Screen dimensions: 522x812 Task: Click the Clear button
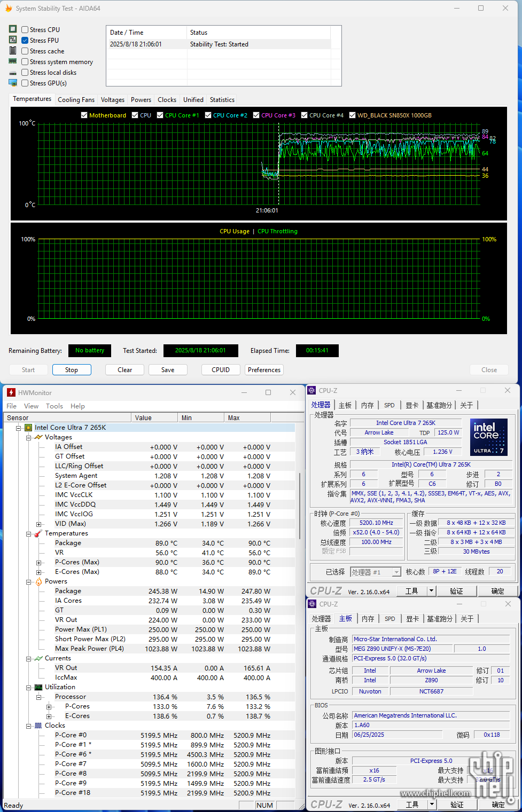(125, 370)
